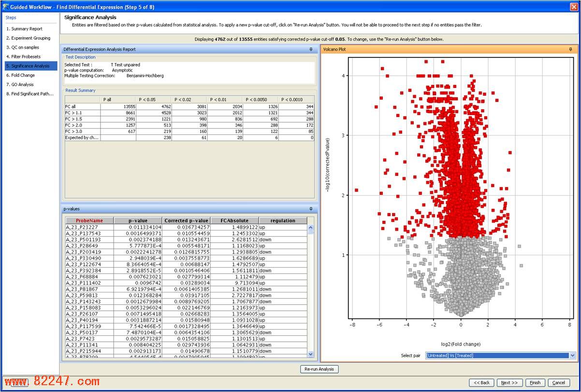Click the Re-run Analysis button
This screenshot has height=392, width=581.
click(319, 369)
